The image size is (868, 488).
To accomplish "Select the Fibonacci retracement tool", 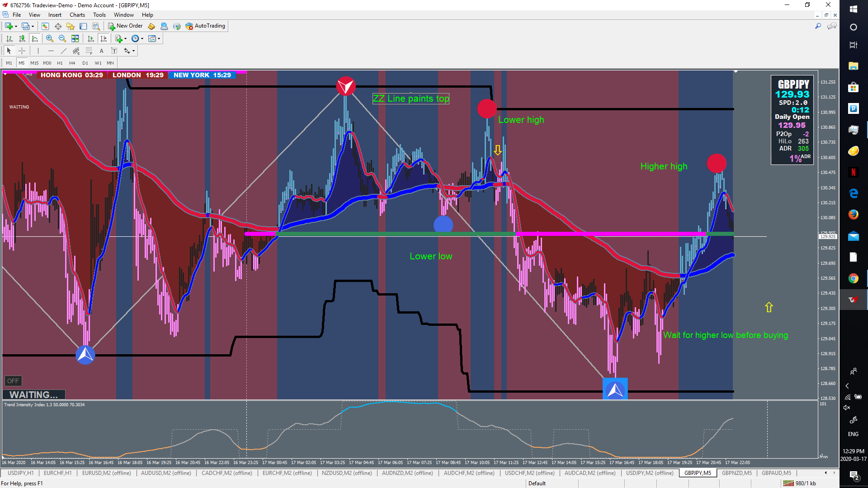I will [x=89, y=51].
